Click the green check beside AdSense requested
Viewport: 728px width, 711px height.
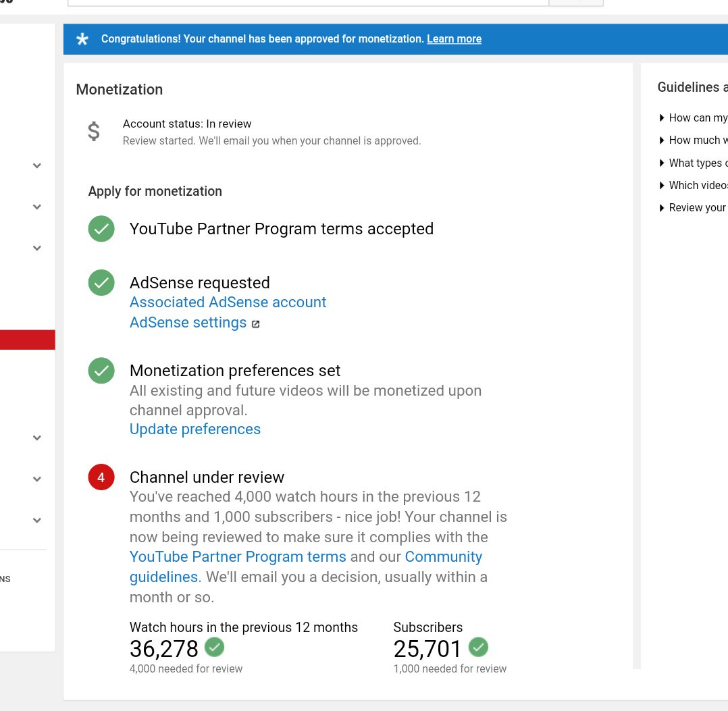click(x=101, y=283)
